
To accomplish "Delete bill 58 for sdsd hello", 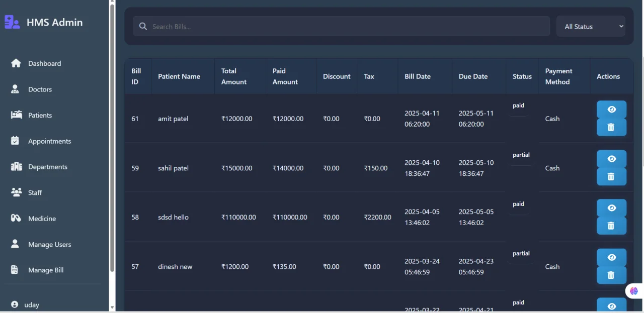I will pos(611,226).
